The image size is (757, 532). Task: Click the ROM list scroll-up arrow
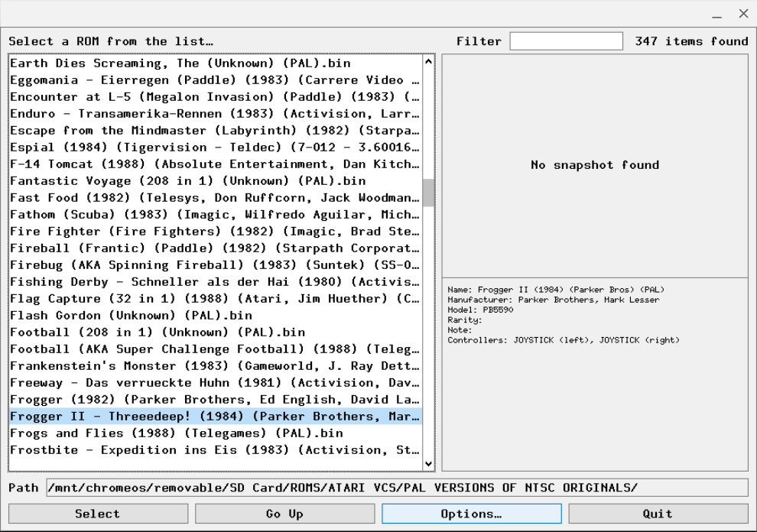428,62
